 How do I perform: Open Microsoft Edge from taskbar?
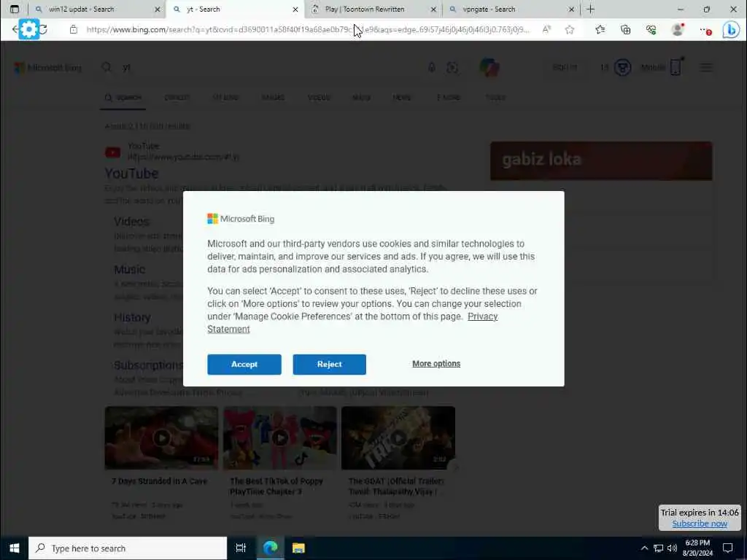pyautogui.click(x=270, y=548)
